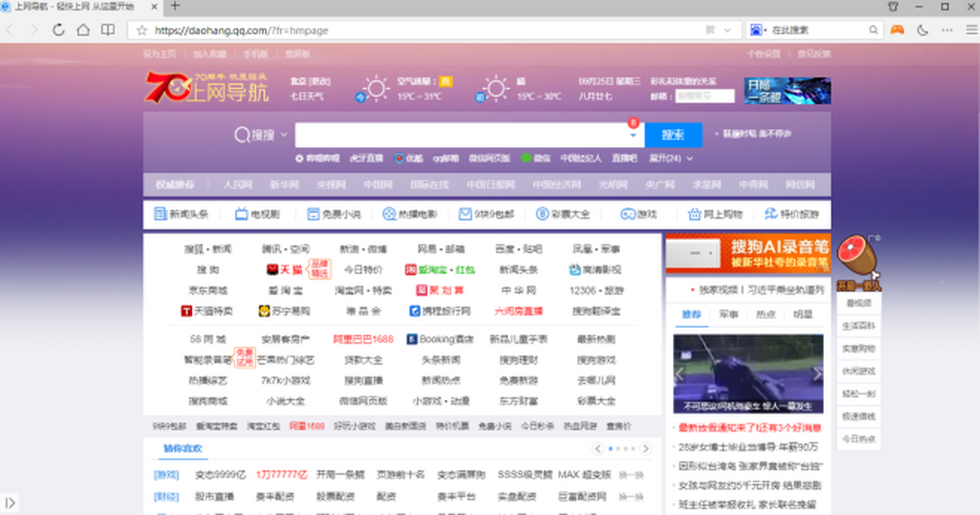The width and height of the screenshot is (980, 515).
Task: Expand the address bar dropdown arrow
Action: 728,30
